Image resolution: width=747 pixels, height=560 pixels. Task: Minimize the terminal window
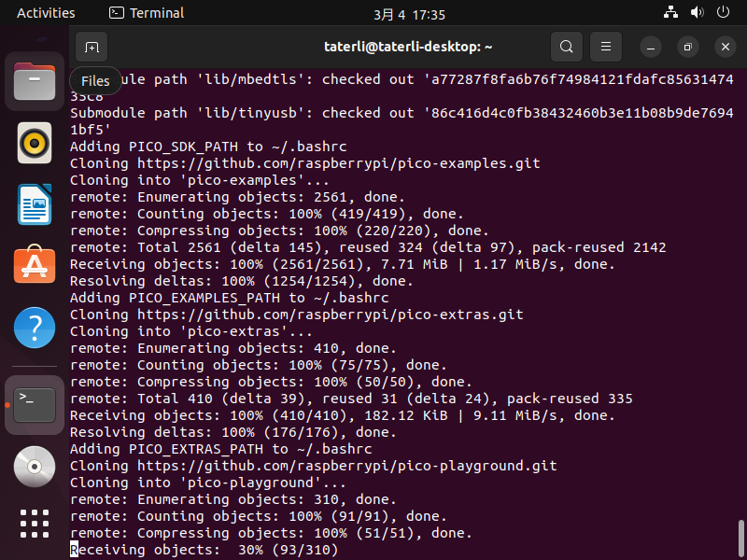[x=652, y=47]
